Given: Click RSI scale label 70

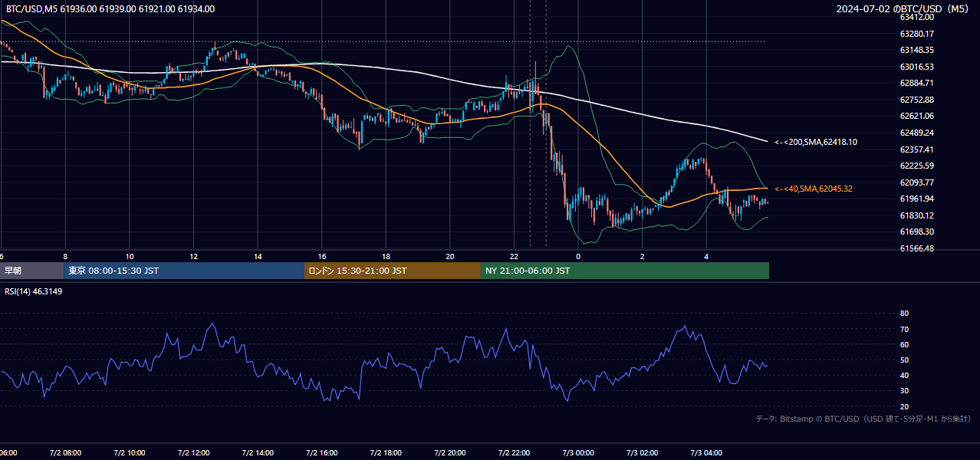Looking at the screenshot, I should 904,329.
